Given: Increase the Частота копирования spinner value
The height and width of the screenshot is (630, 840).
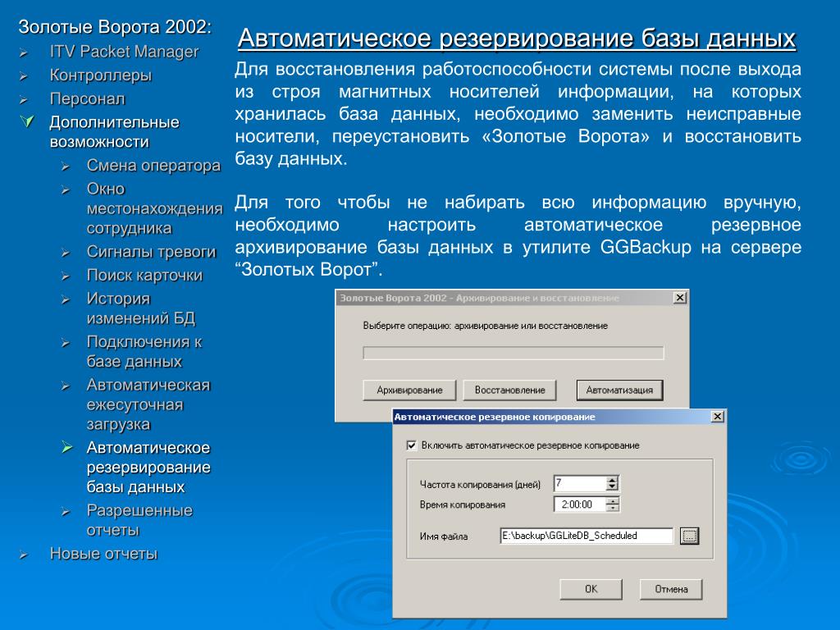Looking at the screenshot, I should click(612, 479).
